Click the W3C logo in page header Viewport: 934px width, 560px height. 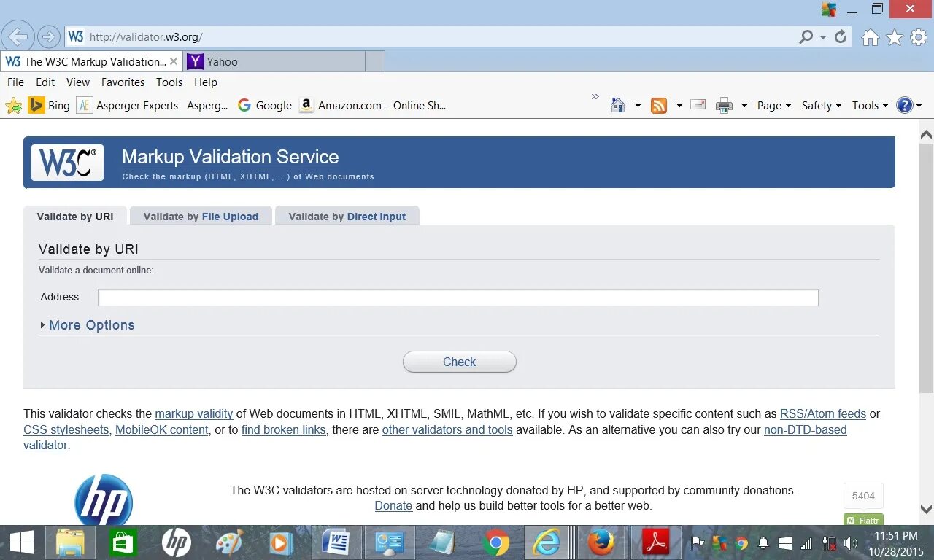tap(67, 163)
